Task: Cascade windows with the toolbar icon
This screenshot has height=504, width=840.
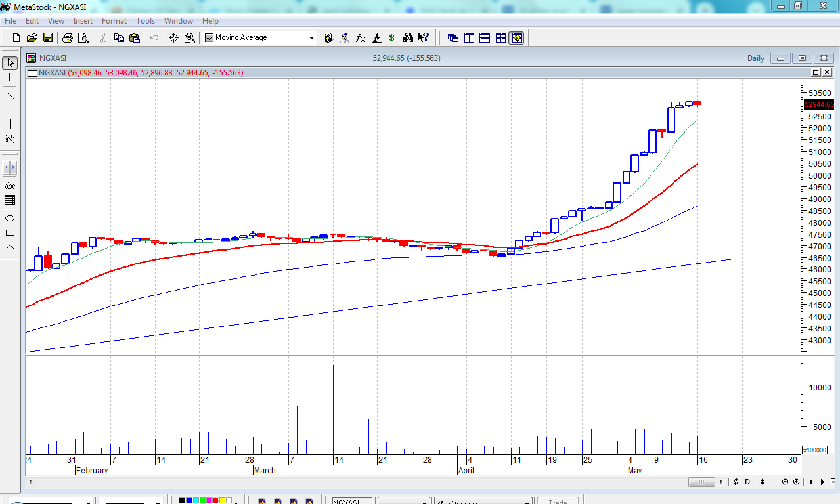Action: point(453,37)
